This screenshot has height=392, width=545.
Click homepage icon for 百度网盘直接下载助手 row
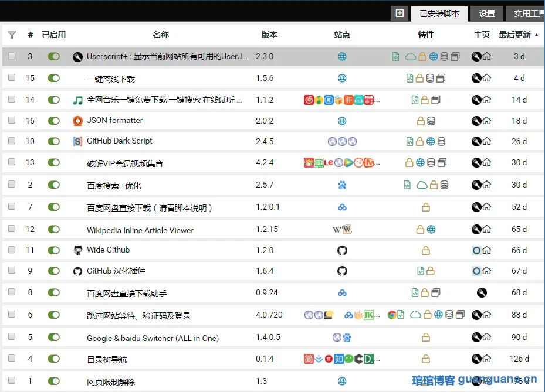click(482, 293)
